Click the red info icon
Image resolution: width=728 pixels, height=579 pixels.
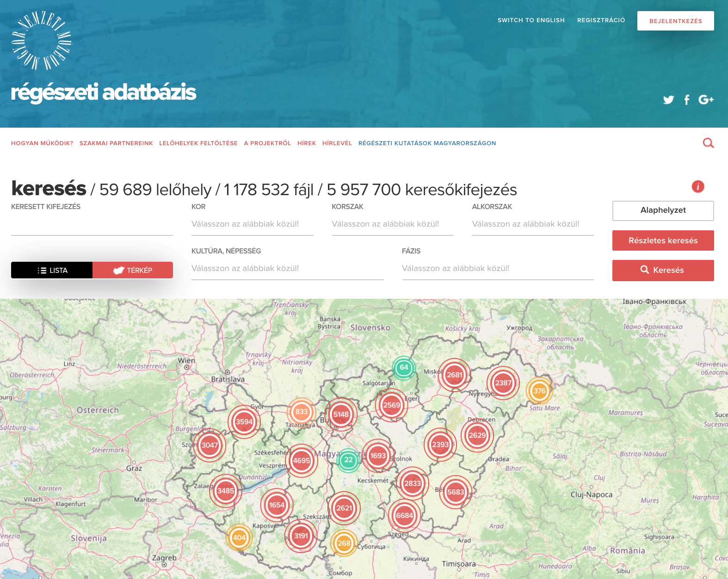(x=697, y=186)
